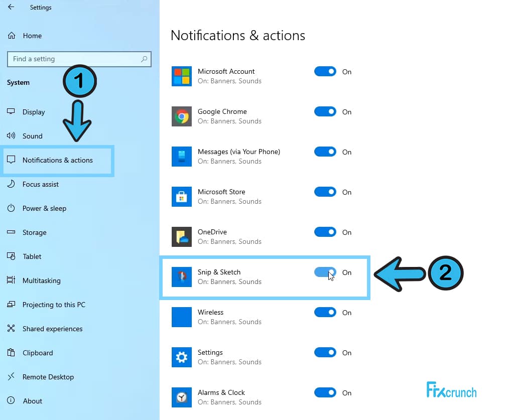Click the Google Chrome app icon
This screenshot has height=420, width=509.
(181, 116)
